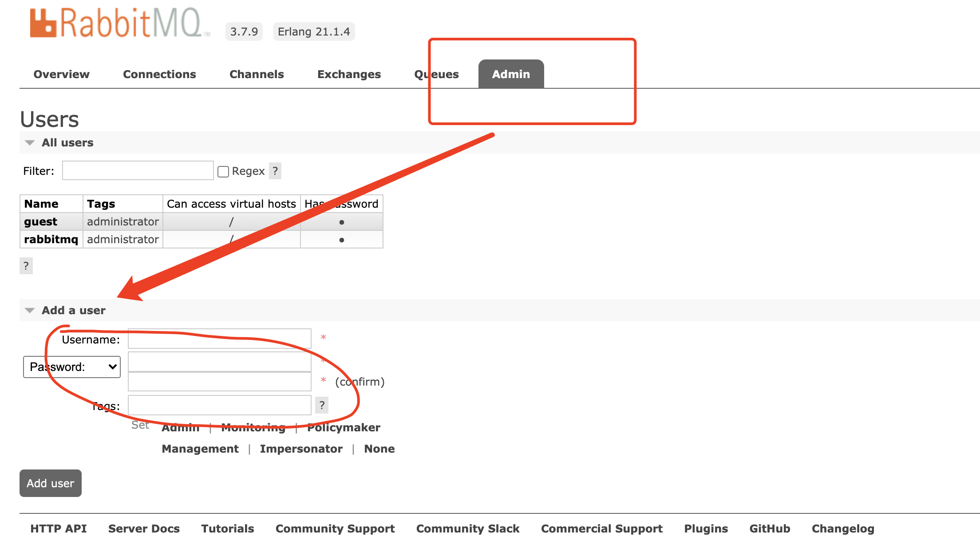
Task: Switch to the Queues tab
Action: tap(436, 74)
